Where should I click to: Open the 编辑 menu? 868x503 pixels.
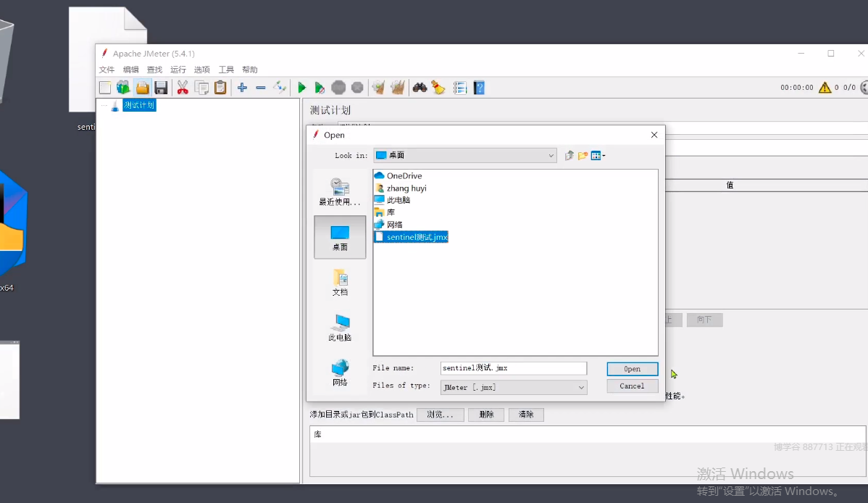130,70
